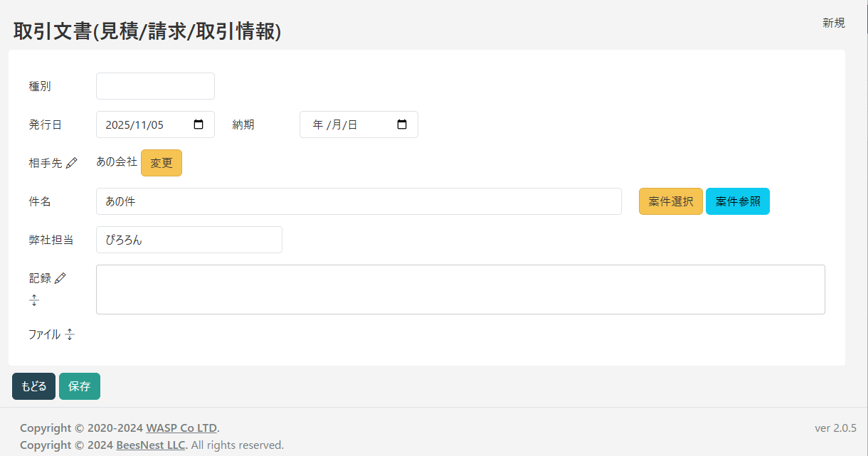
Task: Save the document with 保存
Action: (x=80, y=386)
